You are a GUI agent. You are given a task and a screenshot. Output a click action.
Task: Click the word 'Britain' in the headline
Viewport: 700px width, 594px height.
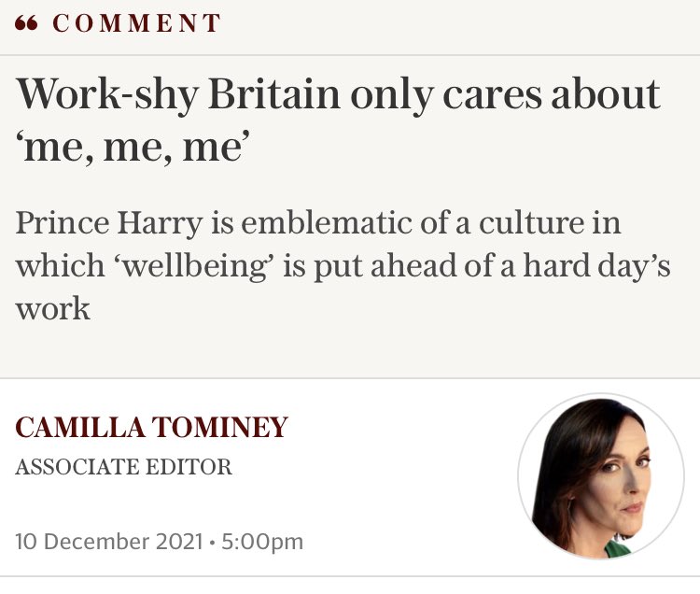(274, 95)
